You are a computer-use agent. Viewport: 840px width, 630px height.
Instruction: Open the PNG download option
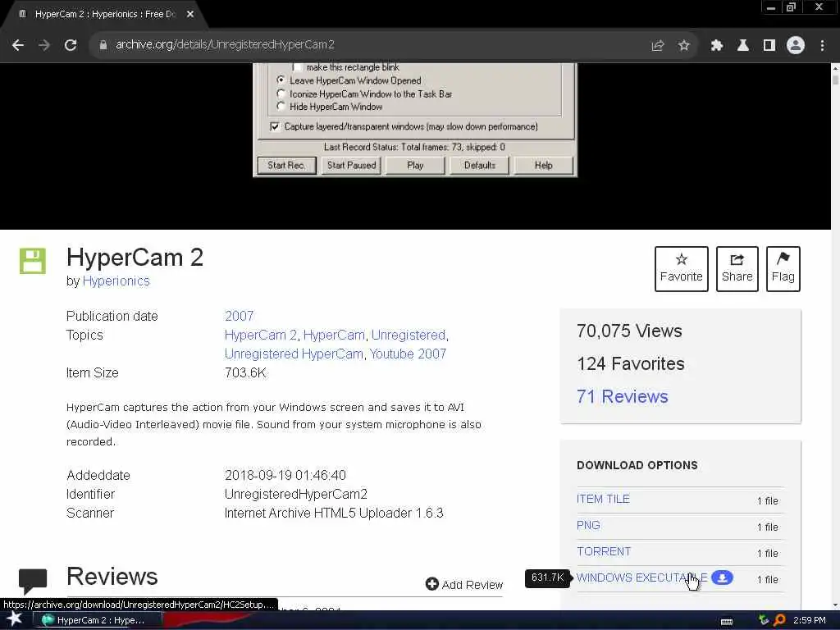[588, 525]
